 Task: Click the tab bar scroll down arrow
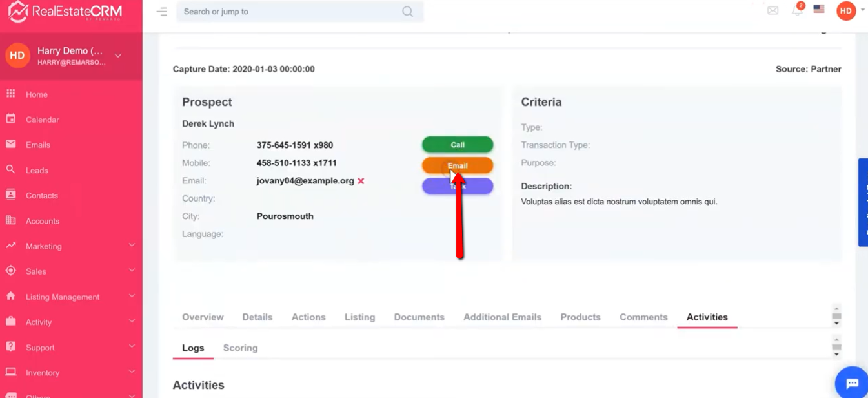click(x=836, y=323)
